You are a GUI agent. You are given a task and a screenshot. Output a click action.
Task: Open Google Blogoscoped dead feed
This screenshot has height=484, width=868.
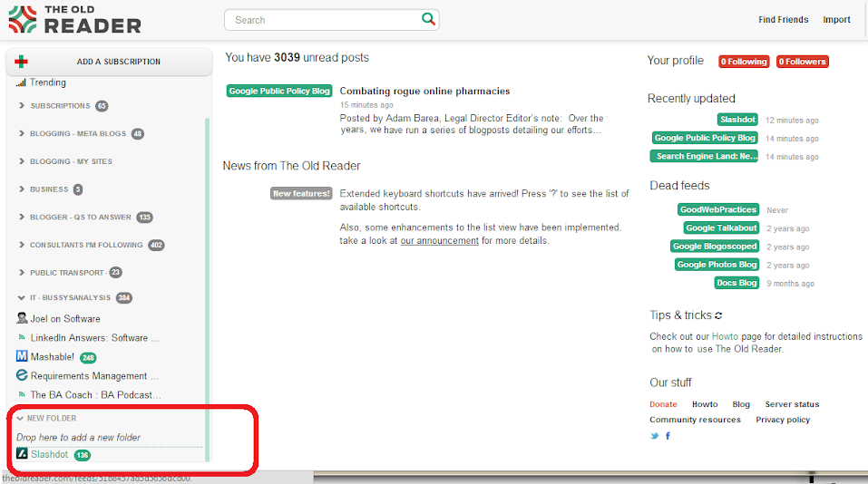coord(715,247)
